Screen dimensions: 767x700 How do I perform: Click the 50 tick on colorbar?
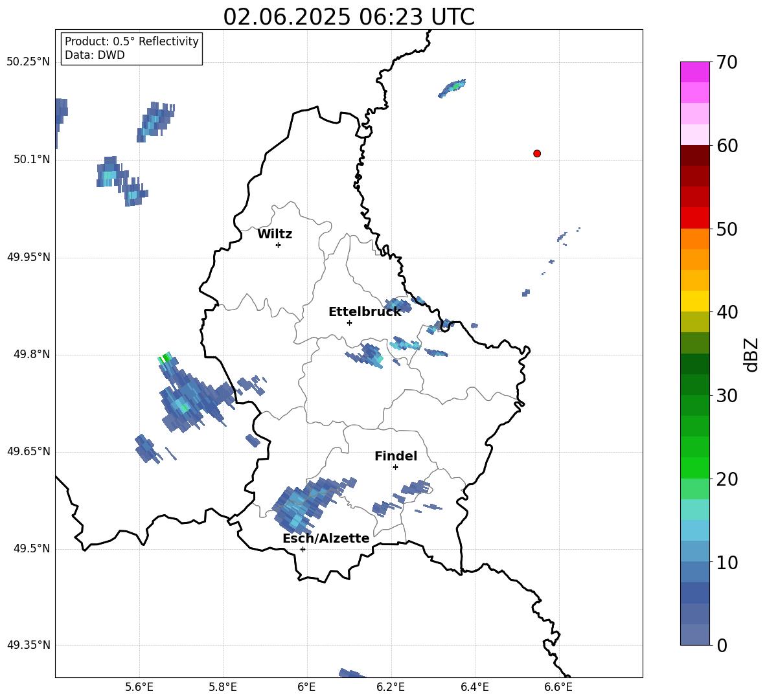pos(726,229)
